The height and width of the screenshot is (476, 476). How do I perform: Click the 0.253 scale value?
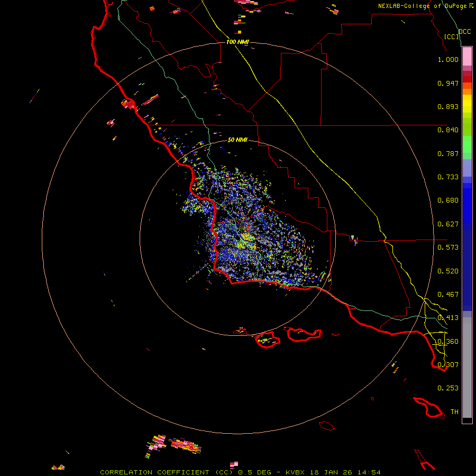point(448,388)
